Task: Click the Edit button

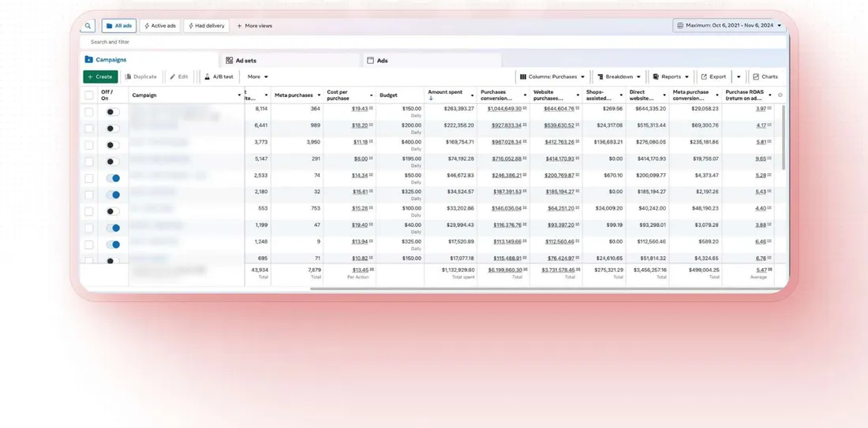Action: [179, 77]
